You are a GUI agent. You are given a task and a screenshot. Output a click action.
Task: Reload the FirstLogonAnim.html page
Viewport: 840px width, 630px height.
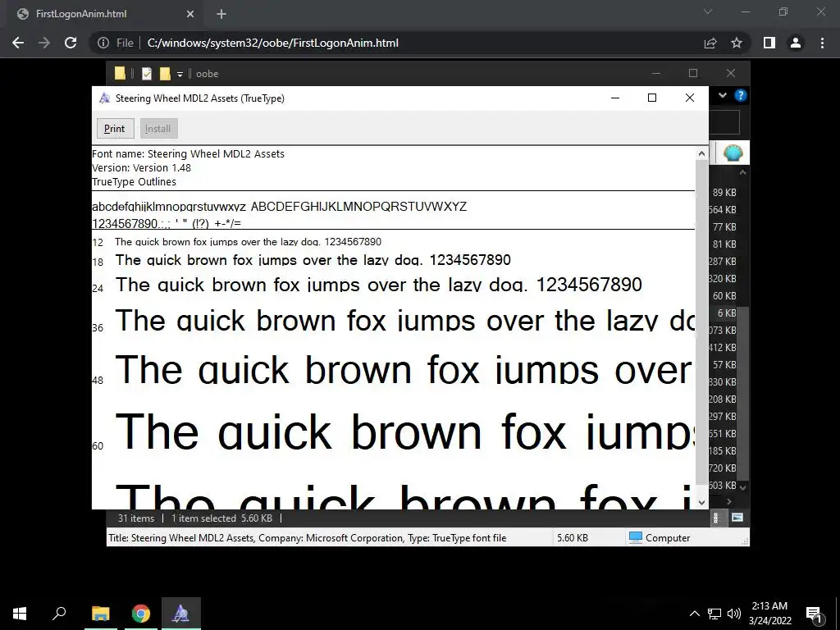pos(71,43)
